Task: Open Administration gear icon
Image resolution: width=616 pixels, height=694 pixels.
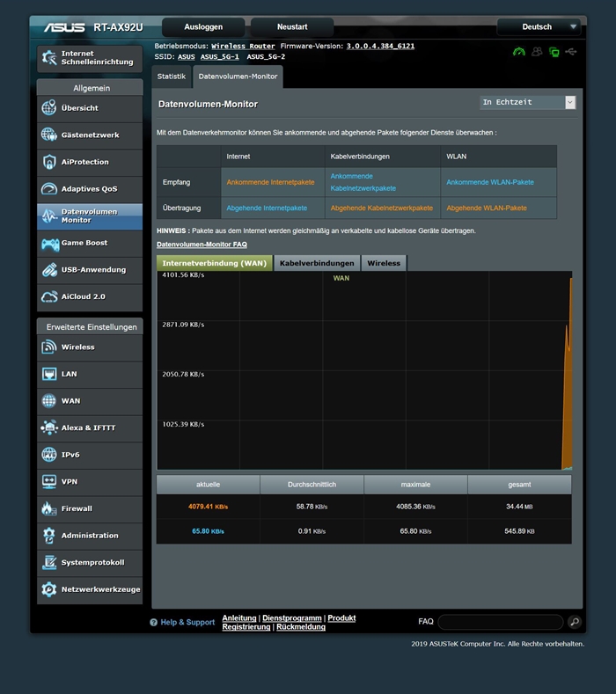Action: click(48, 536)
